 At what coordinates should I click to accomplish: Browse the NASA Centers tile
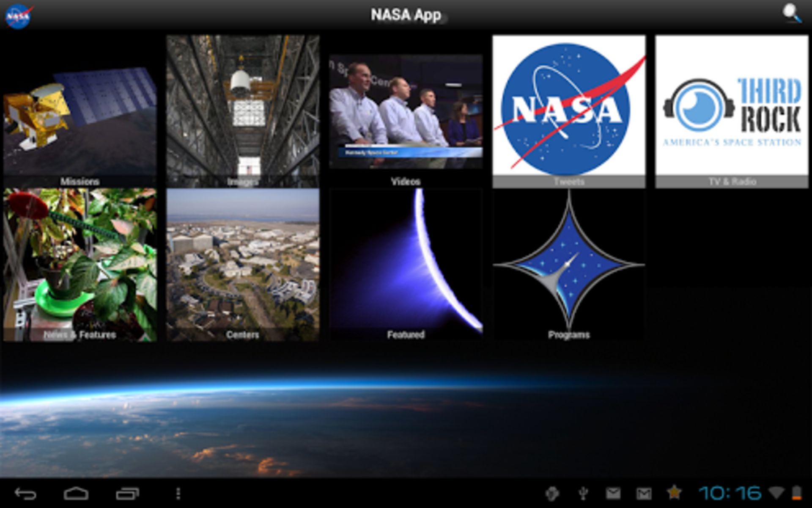(x=242, y=262)
